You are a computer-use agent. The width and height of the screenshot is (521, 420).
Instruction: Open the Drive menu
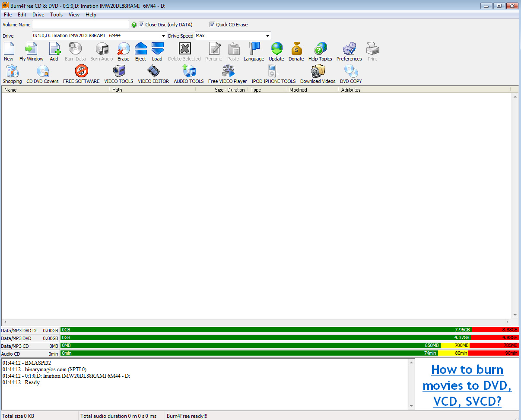(38, 15)
